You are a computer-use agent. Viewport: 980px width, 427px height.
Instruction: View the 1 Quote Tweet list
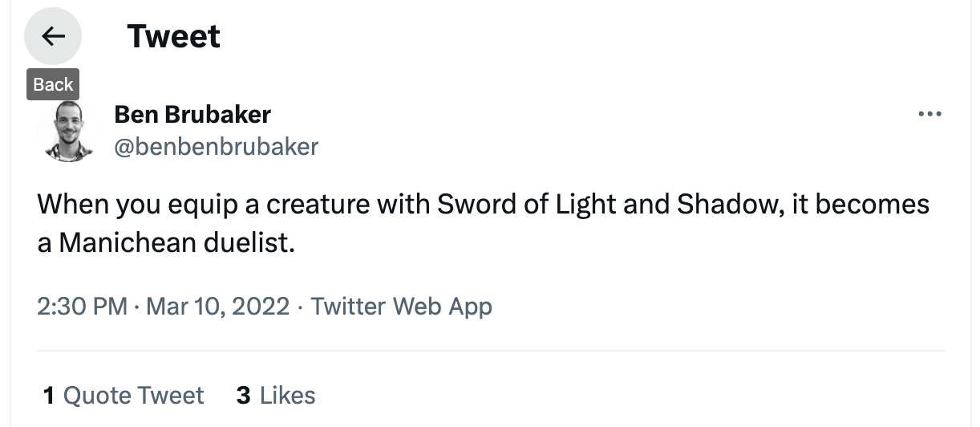click(124, 395)
